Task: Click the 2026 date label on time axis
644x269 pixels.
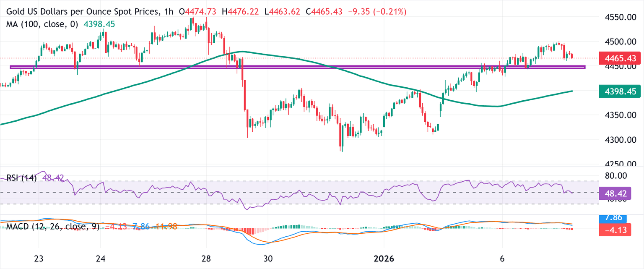Action: tap(384, 259)
